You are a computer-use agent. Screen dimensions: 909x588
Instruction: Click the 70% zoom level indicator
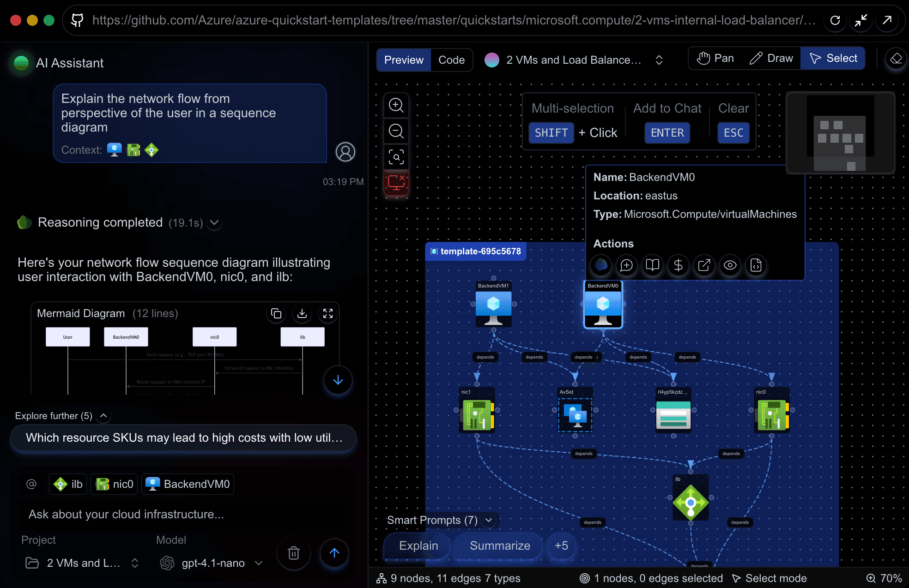tap(884, 578)
